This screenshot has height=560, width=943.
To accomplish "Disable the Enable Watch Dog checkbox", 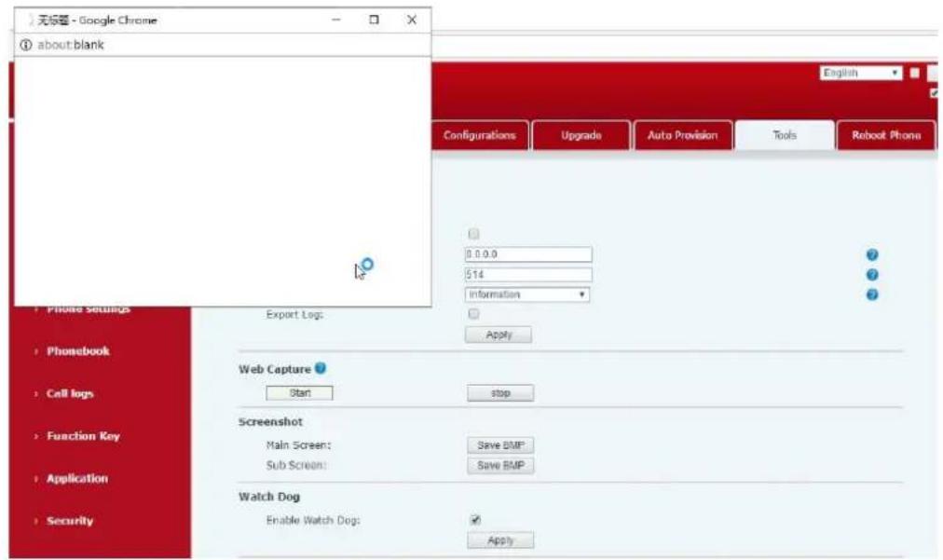I will [475, 520].
